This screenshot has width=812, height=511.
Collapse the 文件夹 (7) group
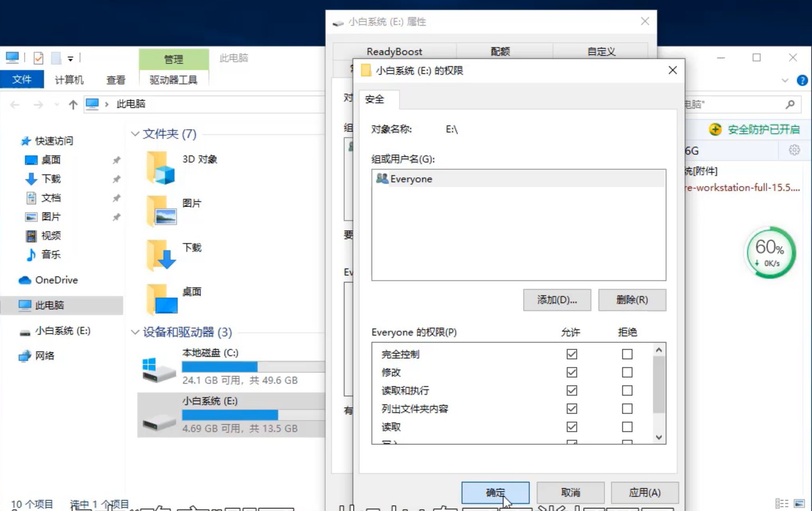pos(135,134)
